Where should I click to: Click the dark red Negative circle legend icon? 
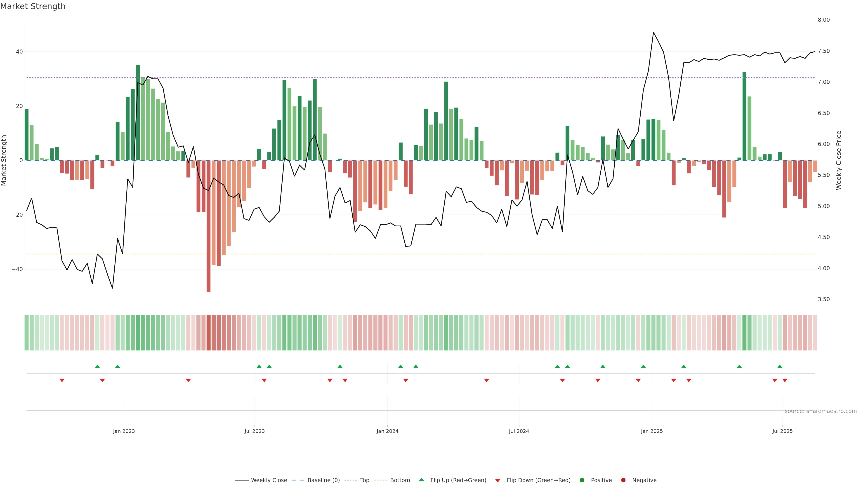(623, 480)
